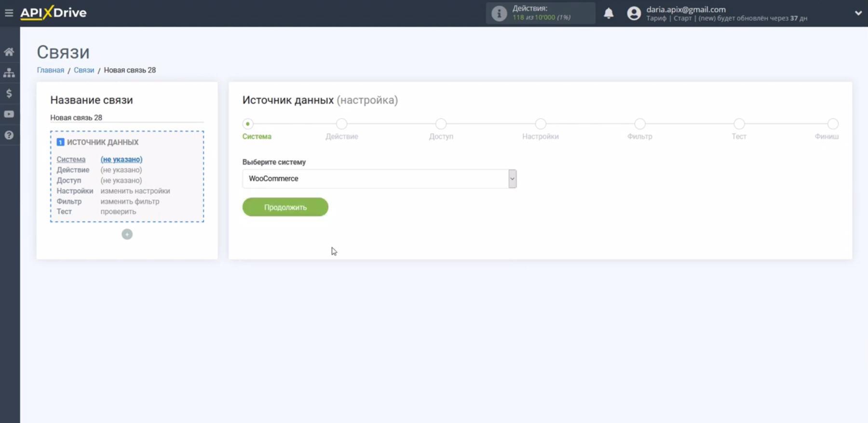Click the Действия 118 из 10'000 counter
868x423 pixels.
pos(542,13)
